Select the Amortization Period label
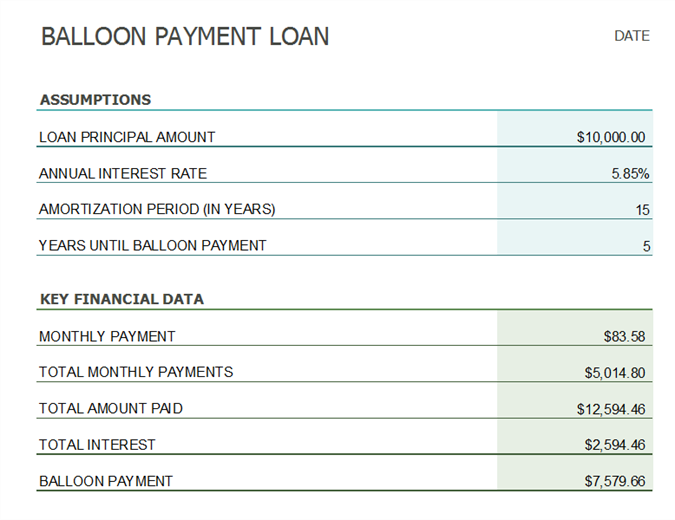 click(x=157, y=209)
